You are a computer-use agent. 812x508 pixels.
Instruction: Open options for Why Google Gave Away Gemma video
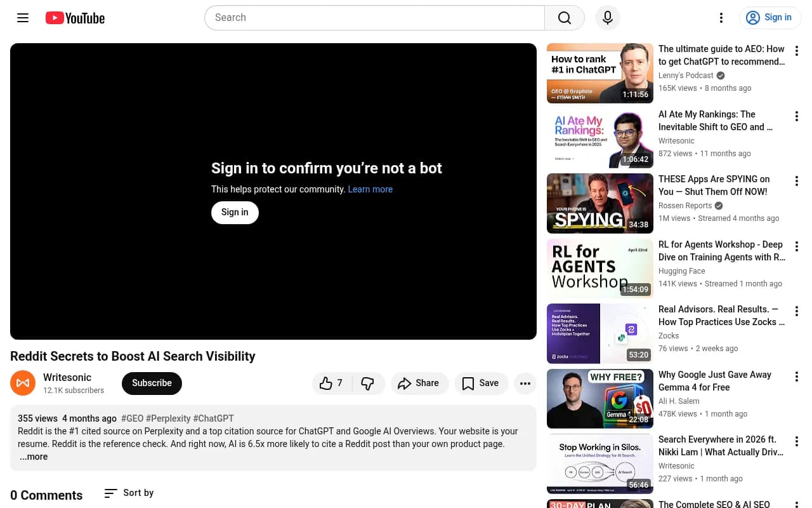click(797, 377)
